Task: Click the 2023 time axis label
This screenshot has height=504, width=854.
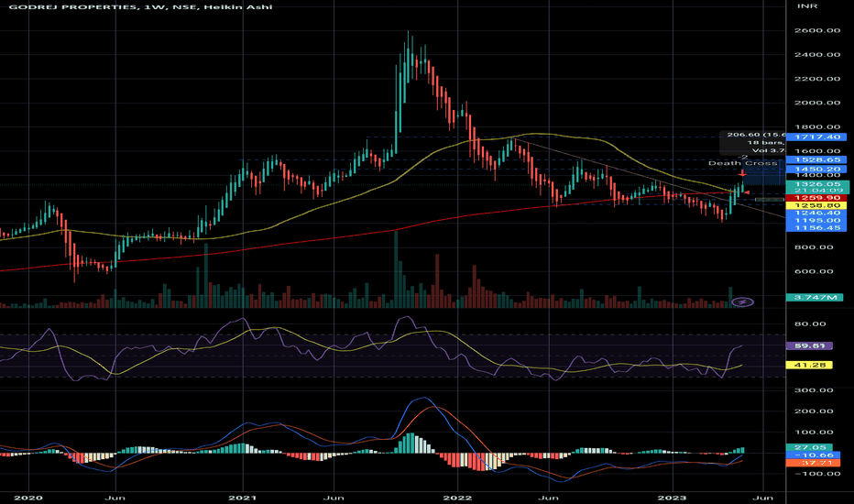Action: coord(672,498)
